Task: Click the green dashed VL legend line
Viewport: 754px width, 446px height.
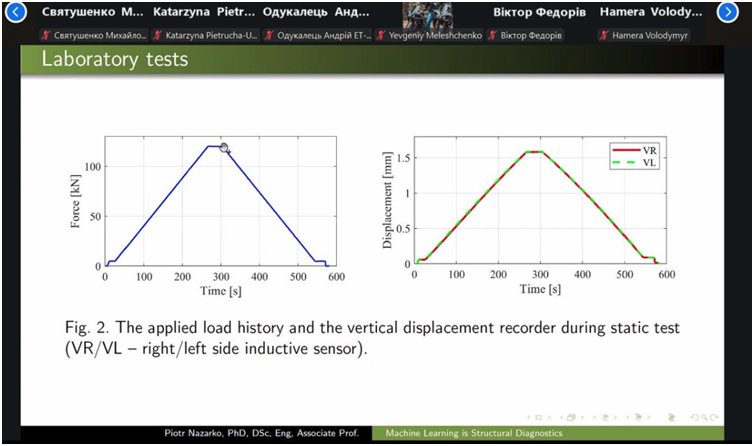Action: click(626, 160)
